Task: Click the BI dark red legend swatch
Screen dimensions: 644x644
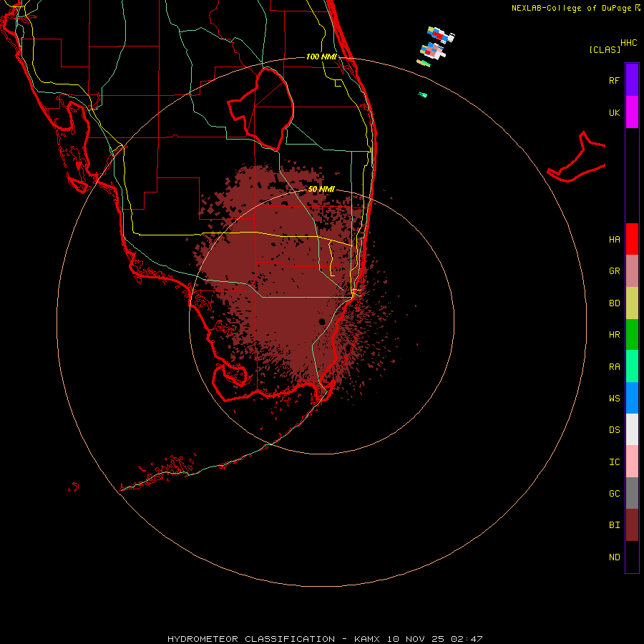Action: 632,525
